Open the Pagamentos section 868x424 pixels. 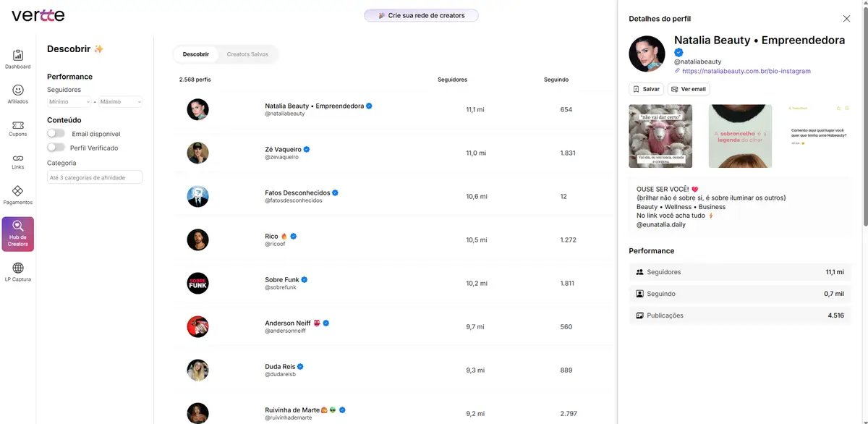coord(17,195)
